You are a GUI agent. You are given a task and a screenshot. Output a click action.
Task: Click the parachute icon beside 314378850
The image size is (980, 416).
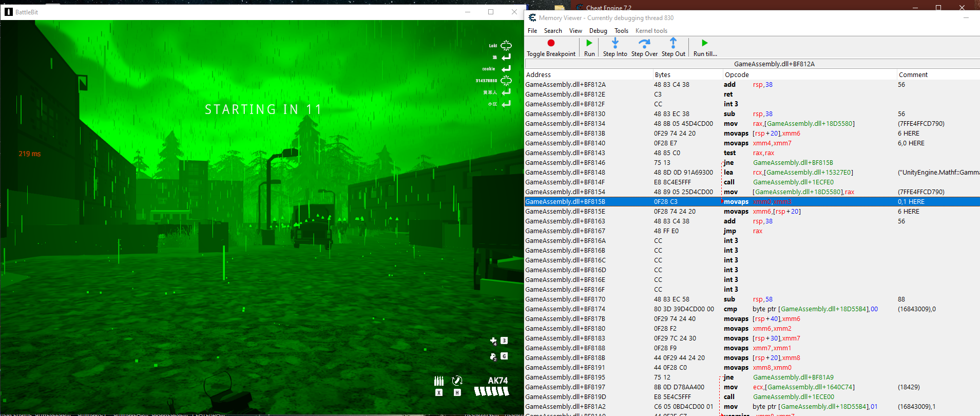pyautogui.click(x=506, y=80)
